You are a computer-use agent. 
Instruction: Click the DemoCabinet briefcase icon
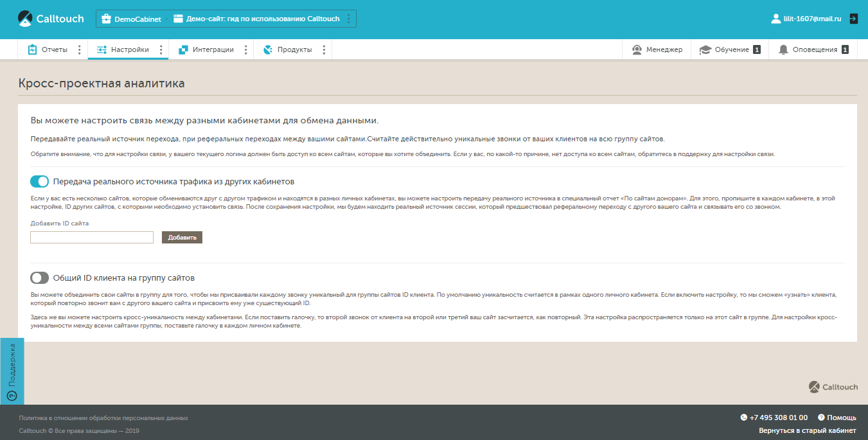pos(106,19)
